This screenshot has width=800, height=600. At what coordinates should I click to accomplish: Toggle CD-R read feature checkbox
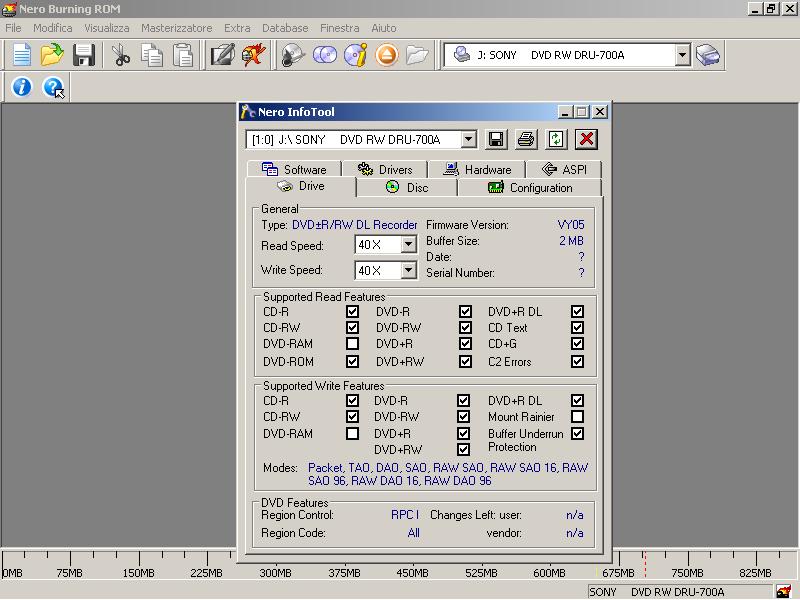tap(352, 311)
